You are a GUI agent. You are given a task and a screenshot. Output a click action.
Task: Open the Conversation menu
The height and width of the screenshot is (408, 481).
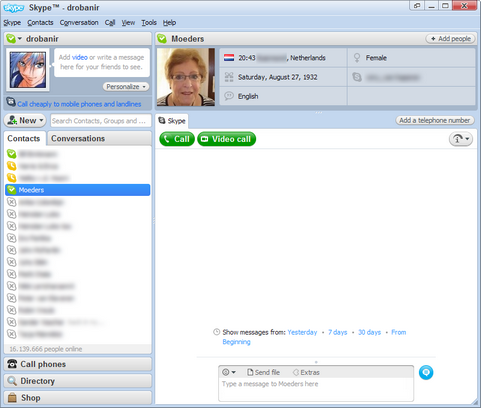coord(79,23)
